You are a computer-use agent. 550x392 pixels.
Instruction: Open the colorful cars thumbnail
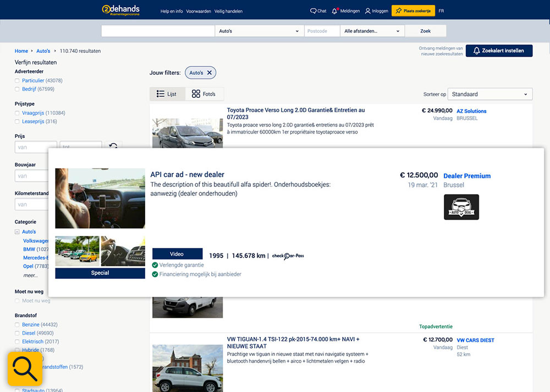(77, 251)
